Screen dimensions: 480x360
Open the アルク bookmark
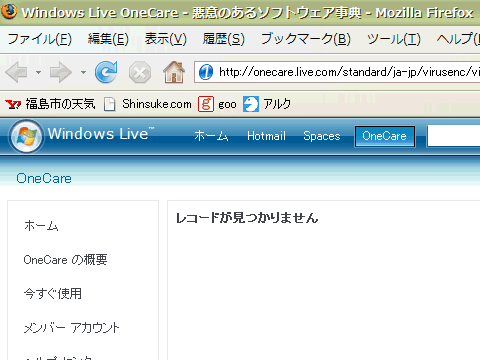point(267,104)
